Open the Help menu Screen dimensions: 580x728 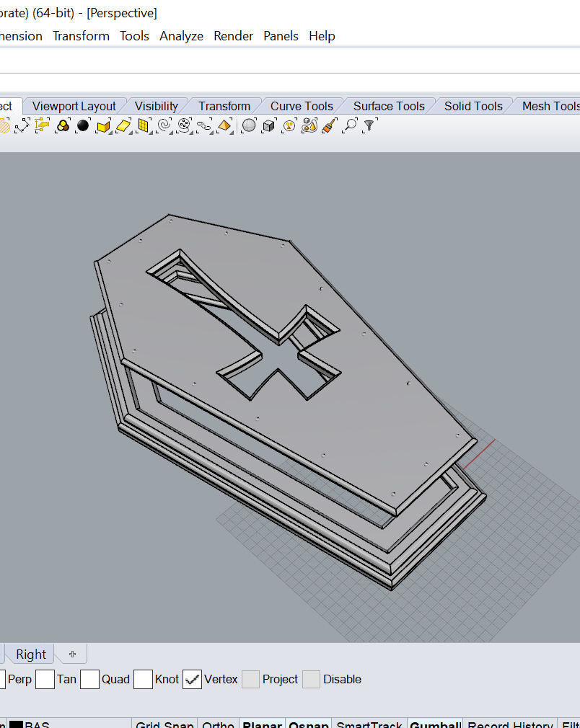322,36
